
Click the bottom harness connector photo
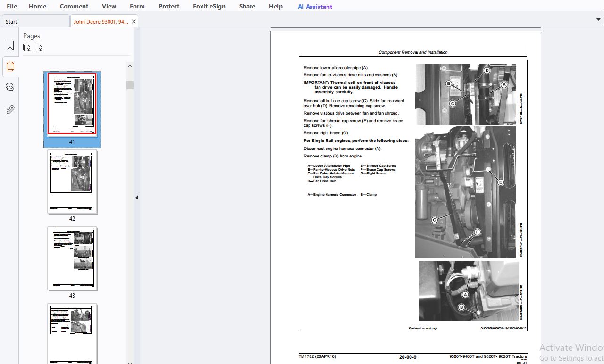[x=469, y=291]
